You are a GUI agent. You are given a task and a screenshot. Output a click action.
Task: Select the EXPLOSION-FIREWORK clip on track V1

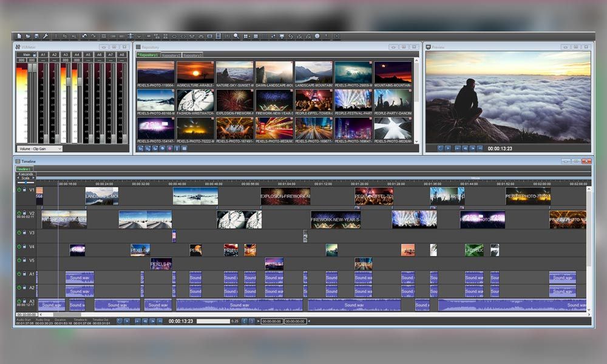click(x=285, y=196)
